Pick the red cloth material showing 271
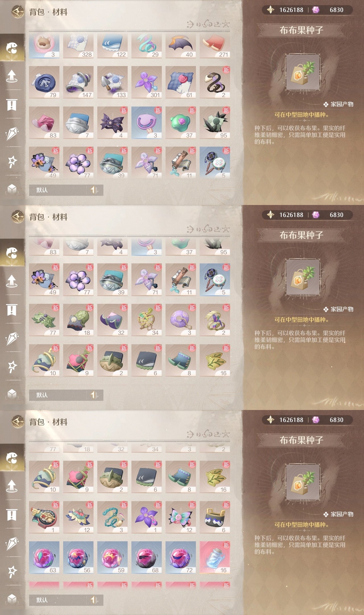 click(215, 46)
